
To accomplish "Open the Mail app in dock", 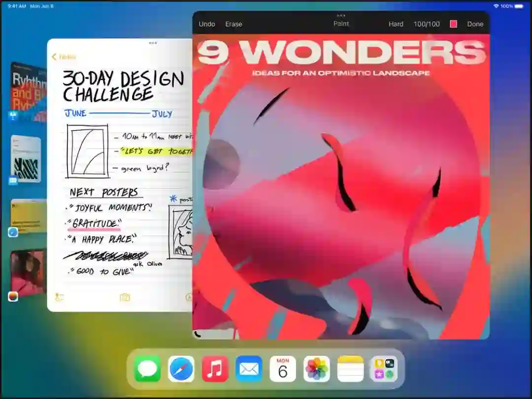I will click(249, 369).
